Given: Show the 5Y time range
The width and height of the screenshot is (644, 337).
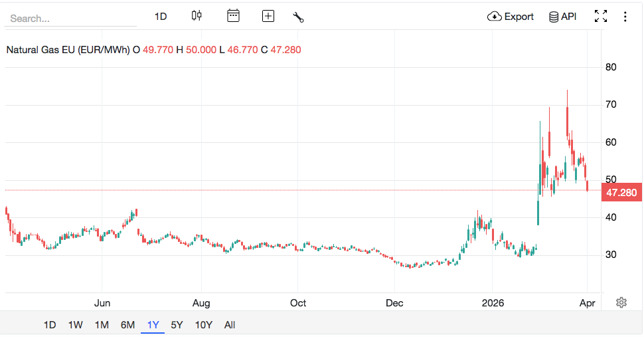Looking at the screenshot, I should point(177,325).
